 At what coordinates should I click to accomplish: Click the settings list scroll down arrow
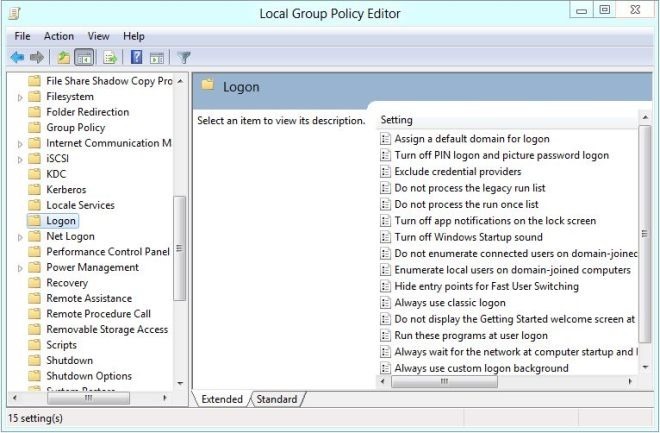645,367
